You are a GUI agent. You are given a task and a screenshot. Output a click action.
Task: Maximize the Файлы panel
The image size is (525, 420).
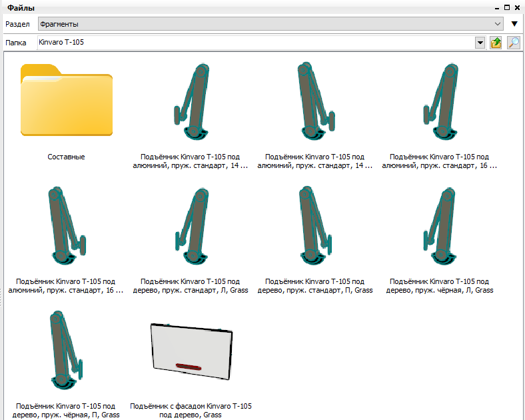coord(507,7)
